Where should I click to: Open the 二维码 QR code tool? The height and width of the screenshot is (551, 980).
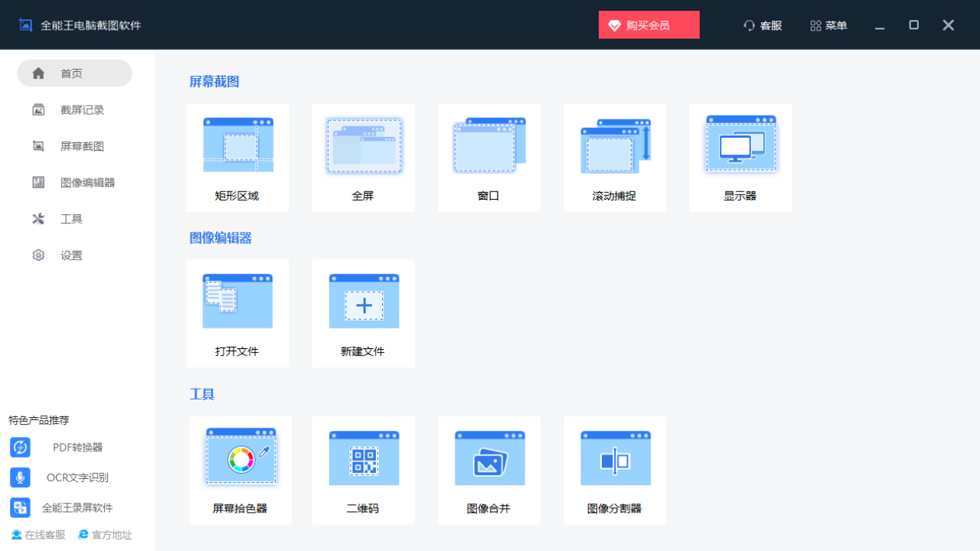[x=363, y=458]
